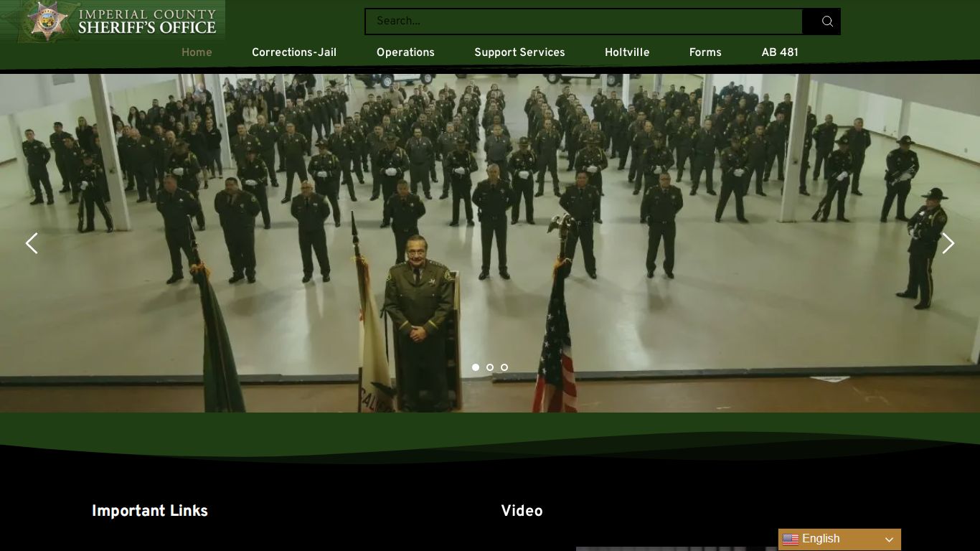
Task: Click the search magnifier icon
Action: point(827,22)
